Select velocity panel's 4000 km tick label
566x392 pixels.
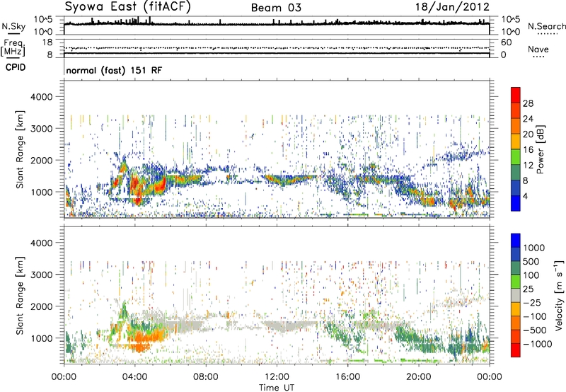(41, 243)
